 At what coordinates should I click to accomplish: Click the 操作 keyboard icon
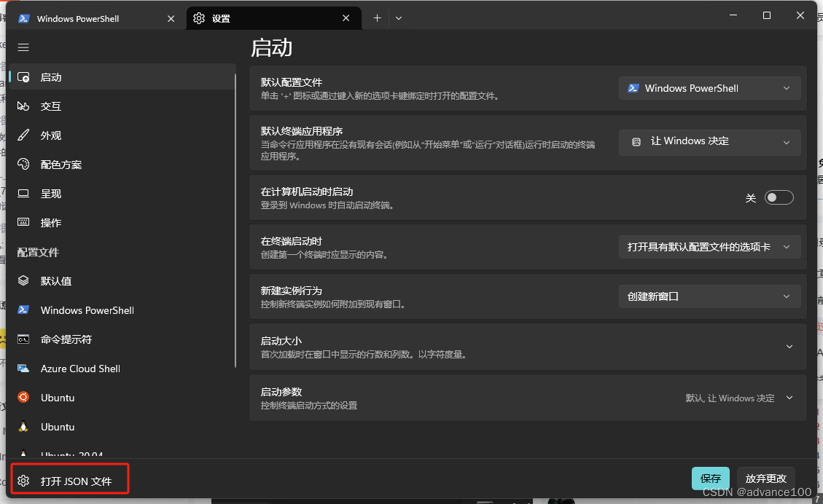pos(23,222)
